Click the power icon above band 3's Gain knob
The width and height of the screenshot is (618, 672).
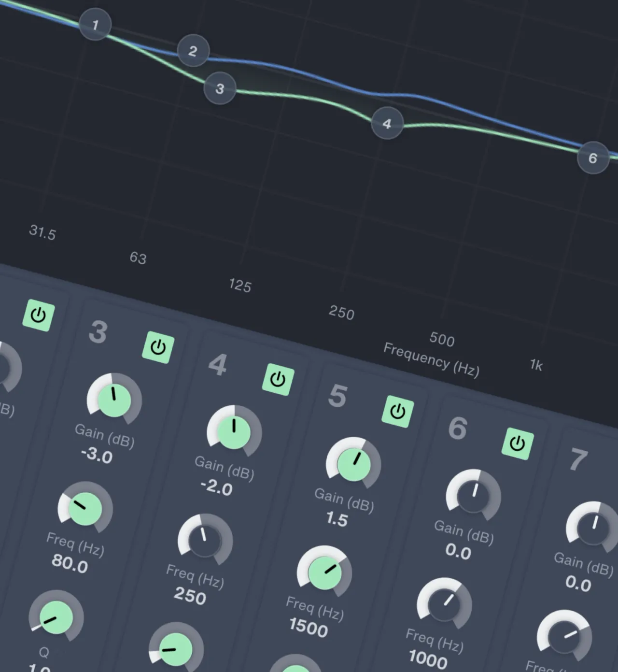pos(157,346)
